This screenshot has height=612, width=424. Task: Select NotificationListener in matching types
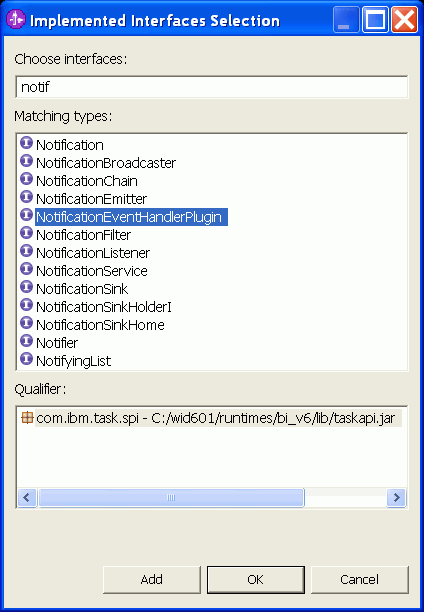point(93,253)
